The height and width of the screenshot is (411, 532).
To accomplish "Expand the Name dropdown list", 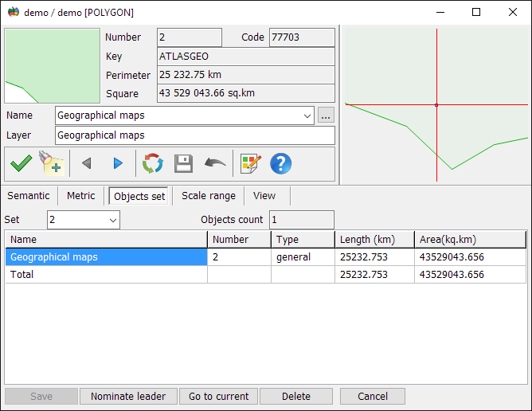I will pyautogui.click(x=308, y=115).
